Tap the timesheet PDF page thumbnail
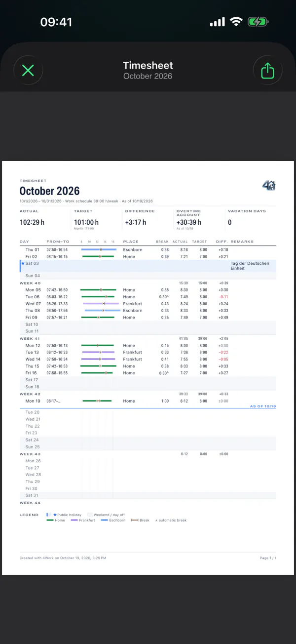The width and height of the screenshot is (296, 644). pyautogui.click(x=148, y=368)
